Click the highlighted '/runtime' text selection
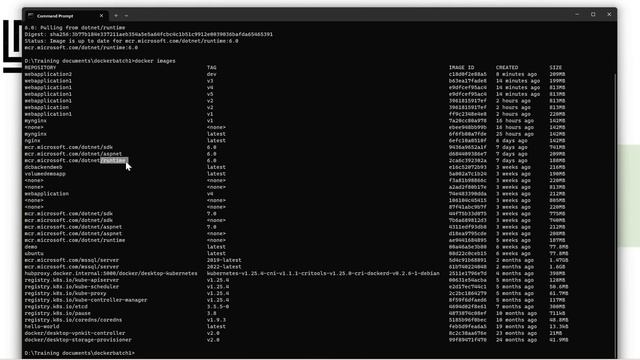 [114, 160]
